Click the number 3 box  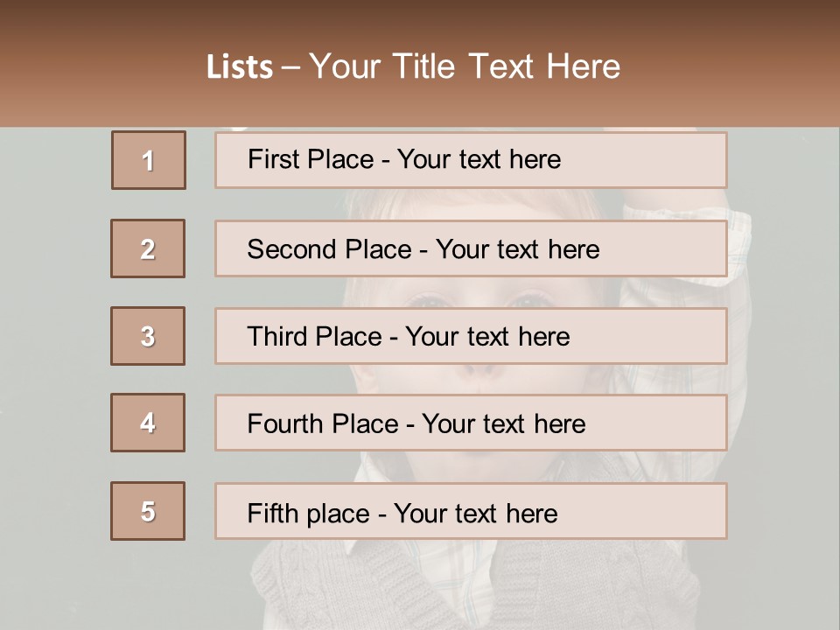point(148,336)
